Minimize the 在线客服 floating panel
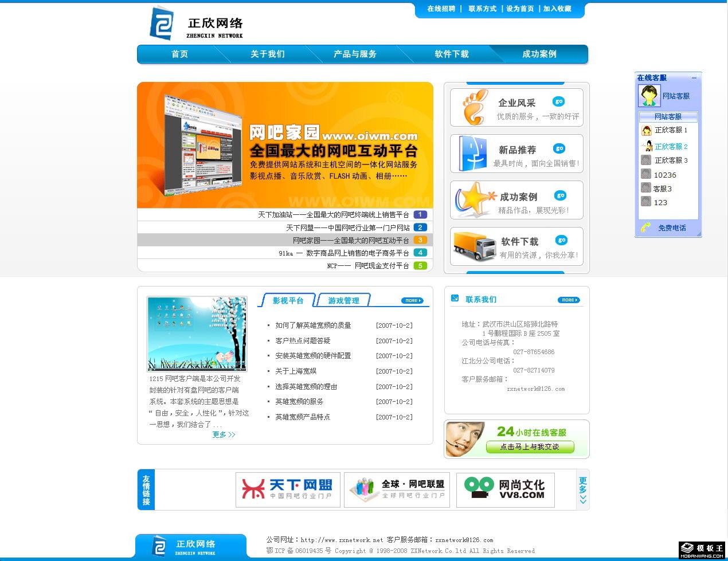Screen dimensions: 728x561 [694, 78]
